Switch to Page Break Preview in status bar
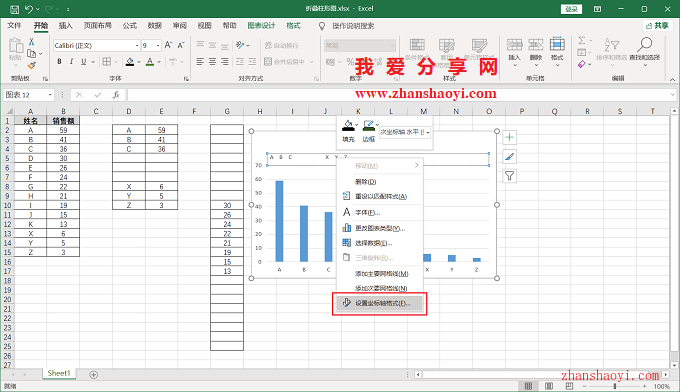The image size is (680, 392). click(x=569, y=386)
